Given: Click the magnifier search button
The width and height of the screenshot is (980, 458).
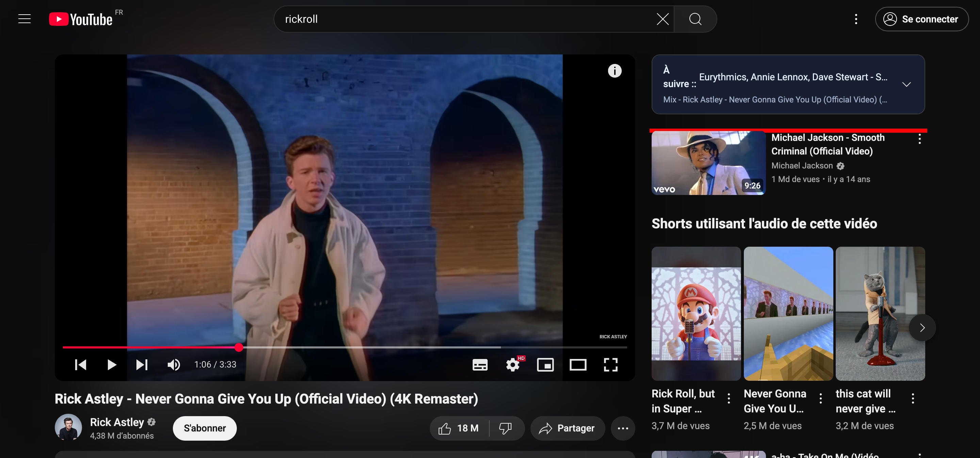Looking at the screenshot, I should (695, 19).
